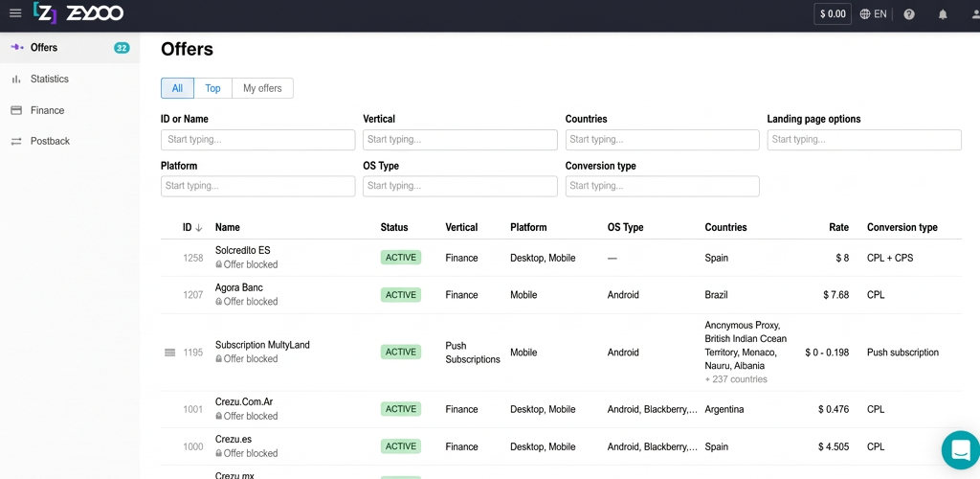Click the Countries column header
This screenshot has height=479, width=980.
coord(725,228)
